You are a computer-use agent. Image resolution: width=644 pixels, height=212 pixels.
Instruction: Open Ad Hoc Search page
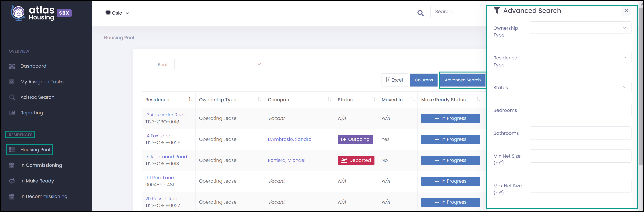[37, 97]
